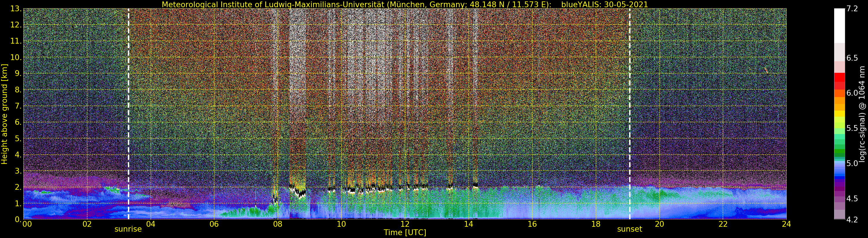868x238 pixels.
Task: Select height axis tick label '2.'
Action: click(18, 187)
